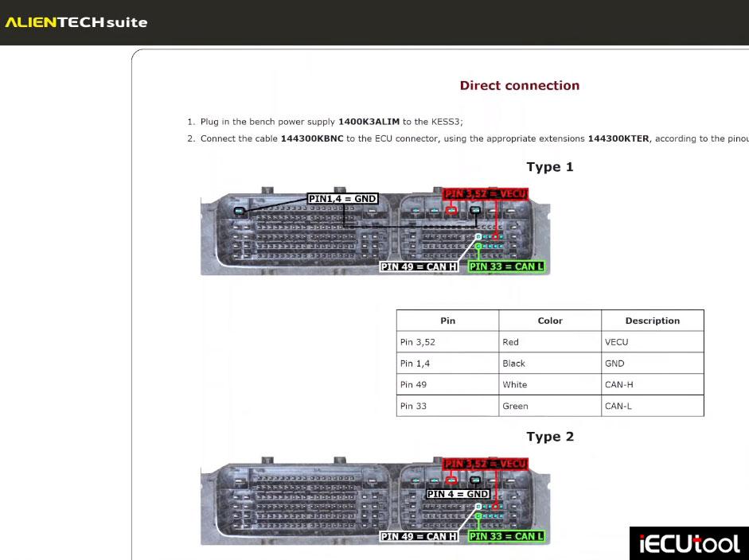Click the ALIENTECH suite logo
Viewport: 749px width, 560px height.
[76, 22]
